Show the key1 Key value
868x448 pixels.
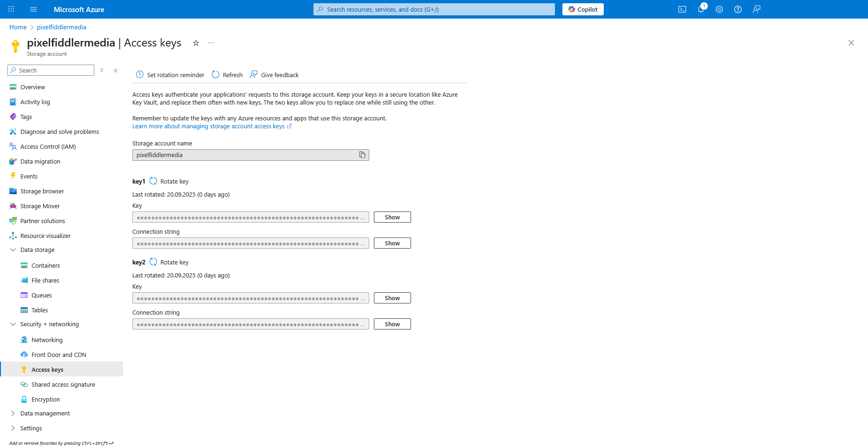coord(392,217)
